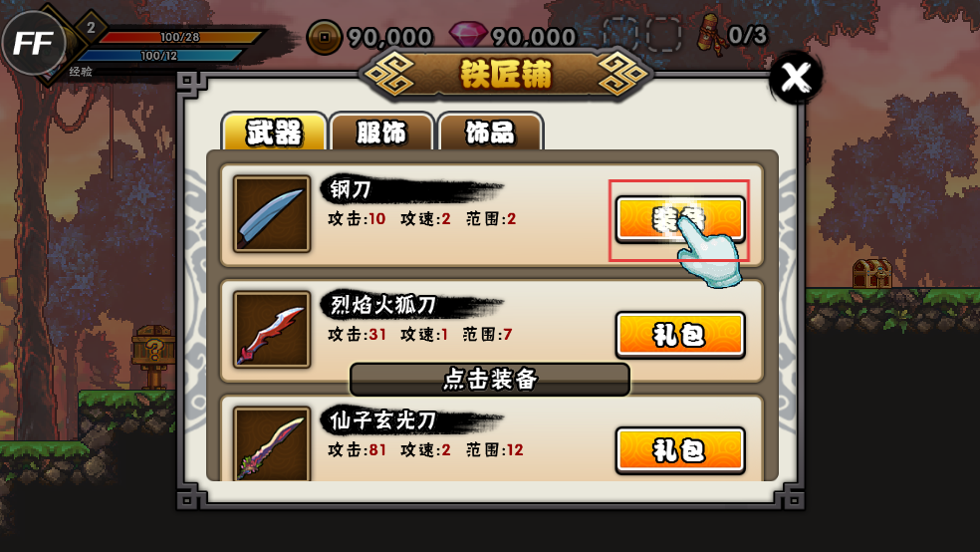Open the 饰品 accessories tab

(491, 132)
